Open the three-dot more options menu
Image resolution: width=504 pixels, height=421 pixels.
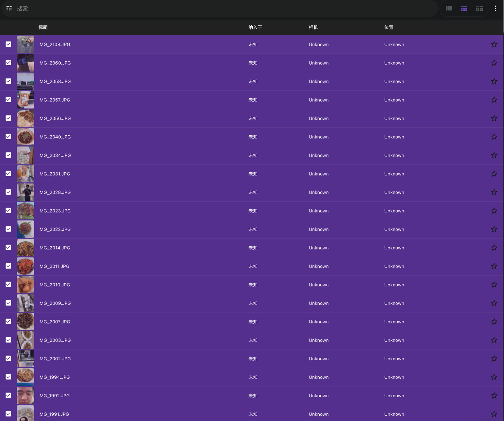495,8
